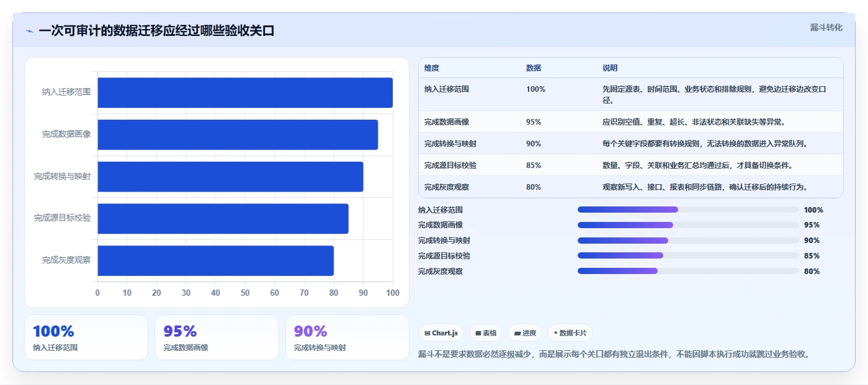Click the 100 tick on the chart x-axis
868x385 pixels.
click(392, 293)
